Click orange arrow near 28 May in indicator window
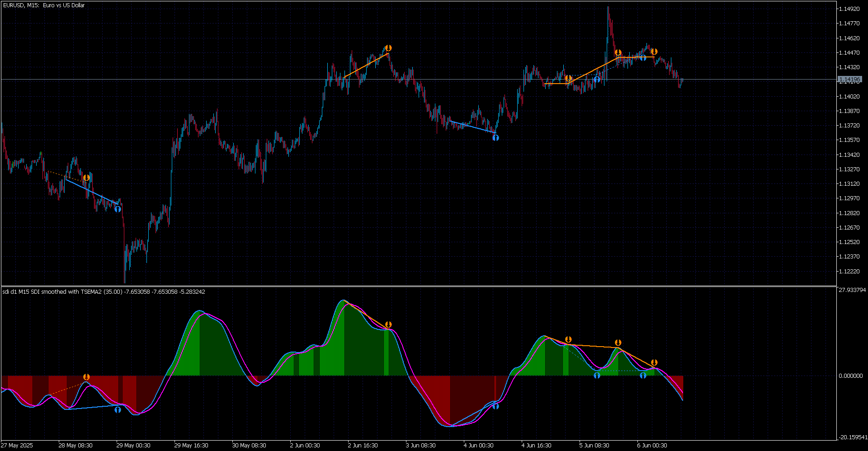The height and width of the screenshot is (451, 868). pos(86,377)
